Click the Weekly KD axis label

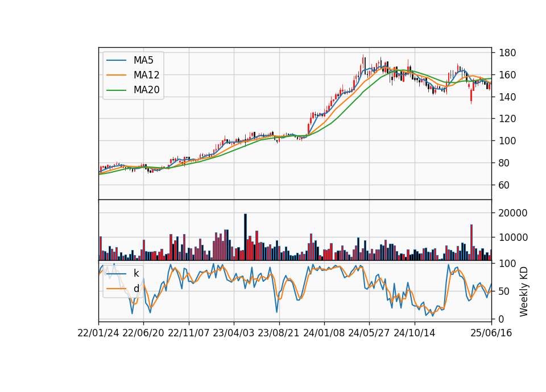(523, 292)
